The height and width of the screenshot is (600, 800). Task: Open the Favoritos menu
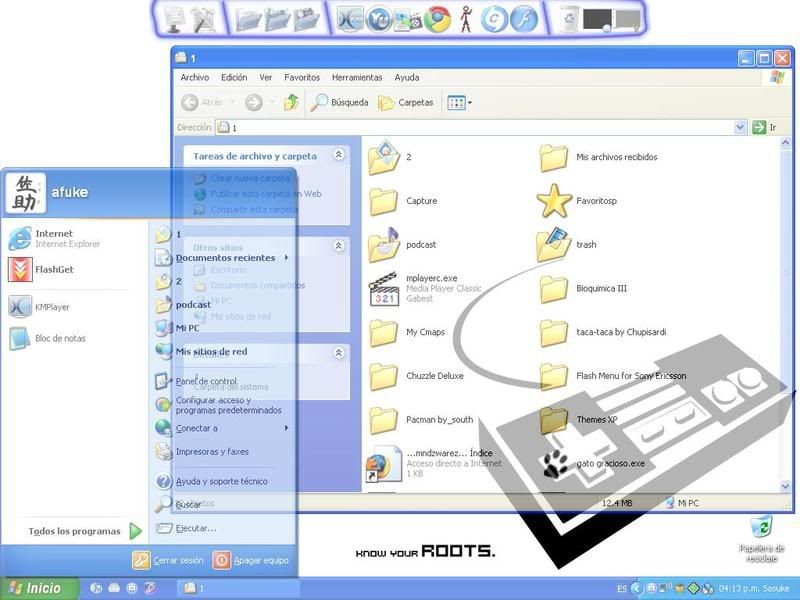pyautogui.click(x=302, y=78)
